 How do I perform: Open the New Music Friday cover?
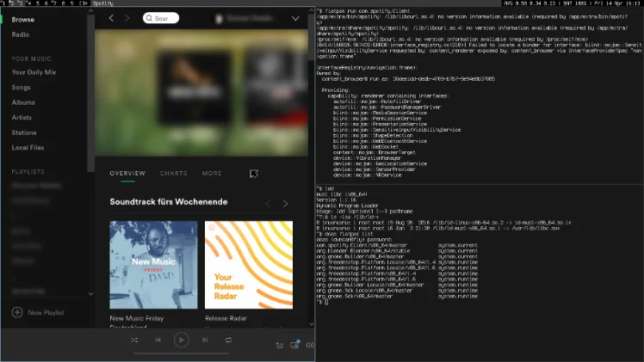[x=153, y=265]
